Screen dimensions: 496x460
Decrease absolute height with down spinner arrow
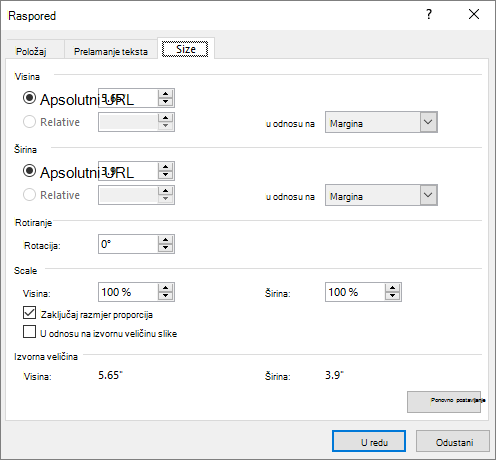166,102
